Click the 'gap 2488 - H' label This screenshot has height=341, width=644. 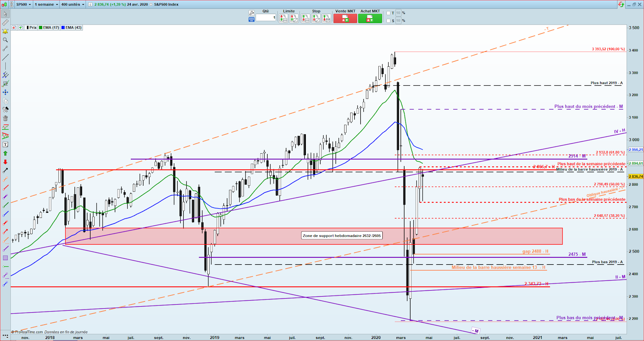(x=535, y=251)
